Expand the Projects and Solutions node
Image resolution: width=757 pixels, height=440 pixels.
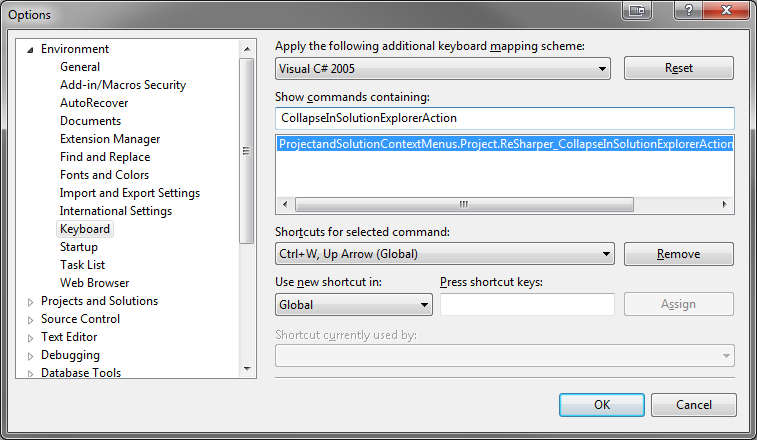pos(30,301)
